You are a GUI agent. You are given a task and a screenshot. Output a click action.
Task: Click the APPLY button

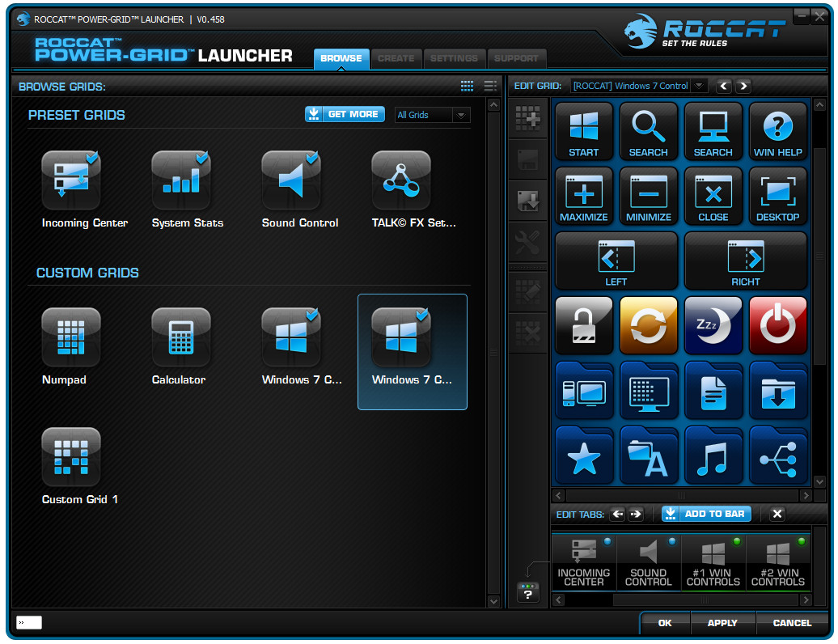[x=722, y=623]
